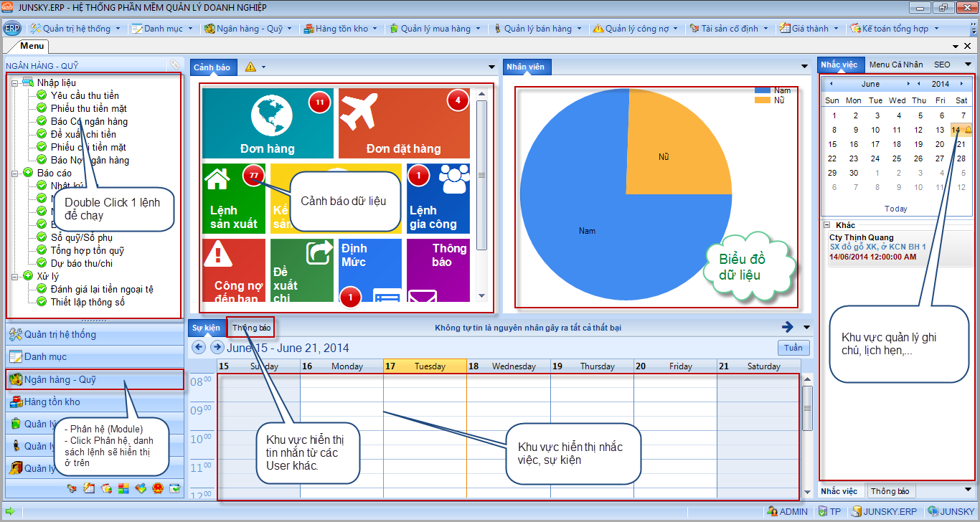Open the Đơn hàng globe tile
This screenshot has width=980, height=522.
(x=268, y=123)
